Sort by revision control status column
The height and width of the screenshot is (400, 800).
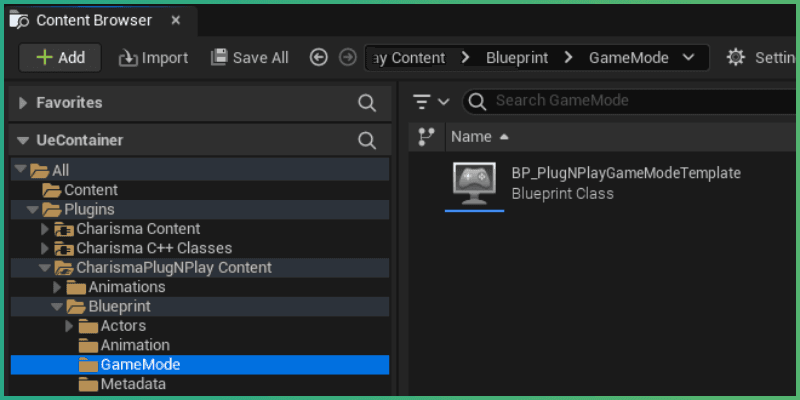coord(426,136)
